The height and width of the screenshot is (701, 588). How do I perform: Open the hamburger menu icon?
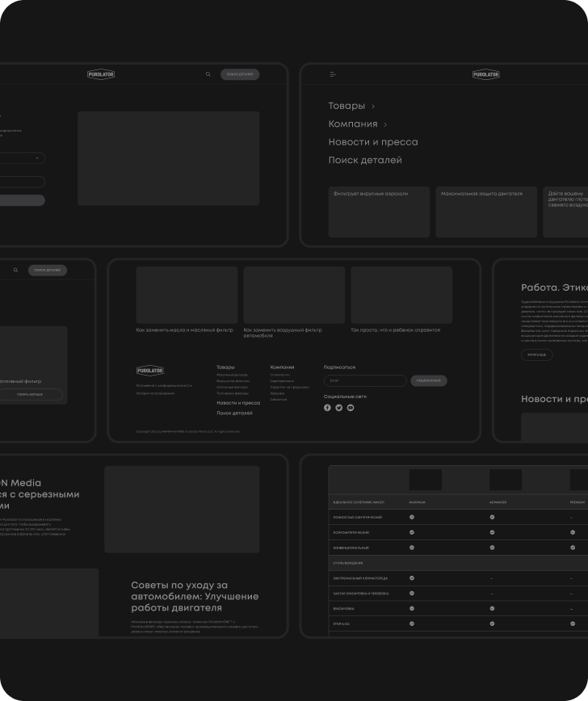click(333, 74)
